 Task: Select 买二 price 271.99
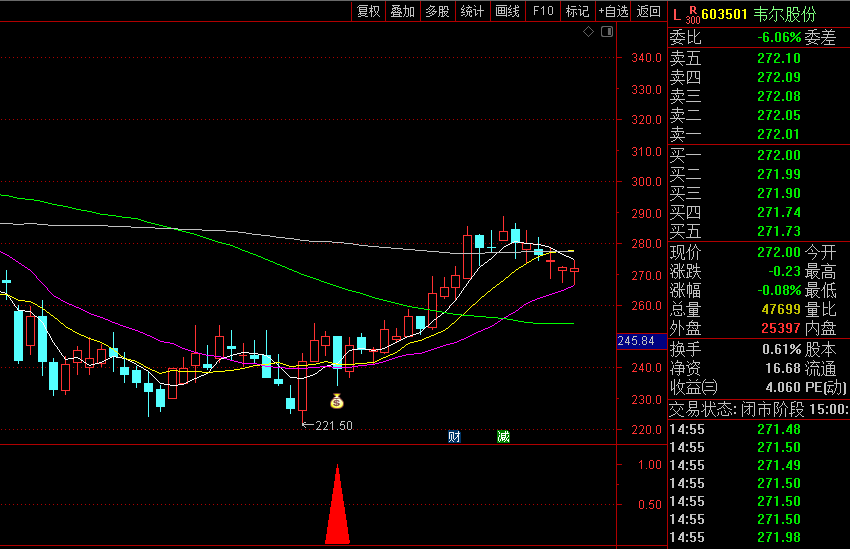[x=779, y=174]
